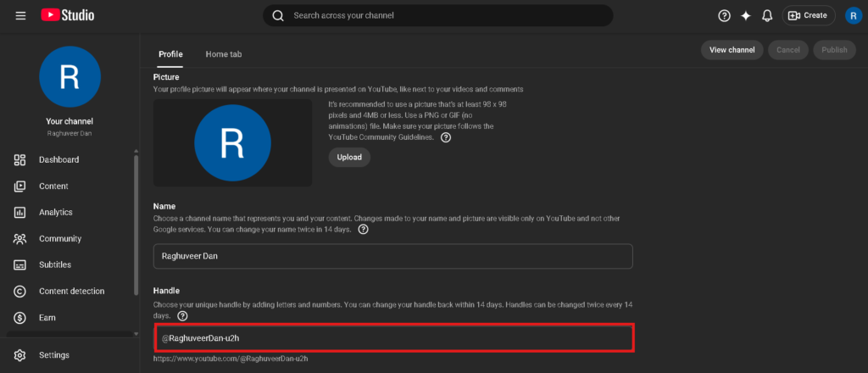
Task: Click the Create button
Action: [808, 15]
